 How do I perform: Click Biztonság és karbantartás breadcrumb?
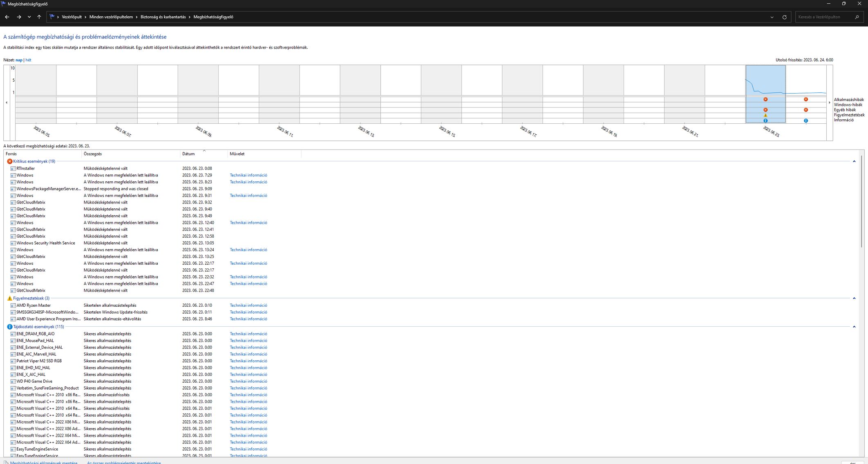tap(163, 17)
